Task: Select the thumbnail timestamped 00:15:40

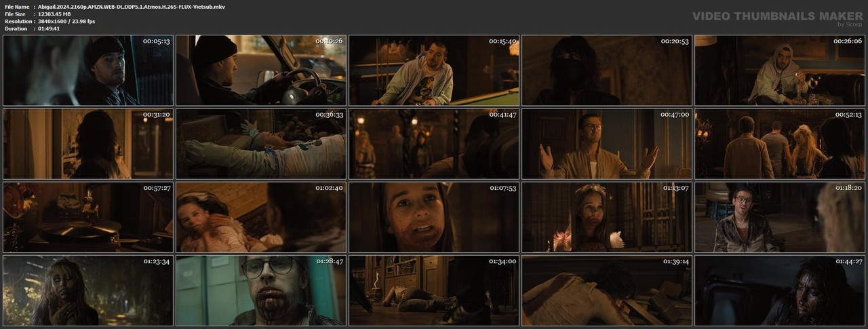Action: click(434, 71)
